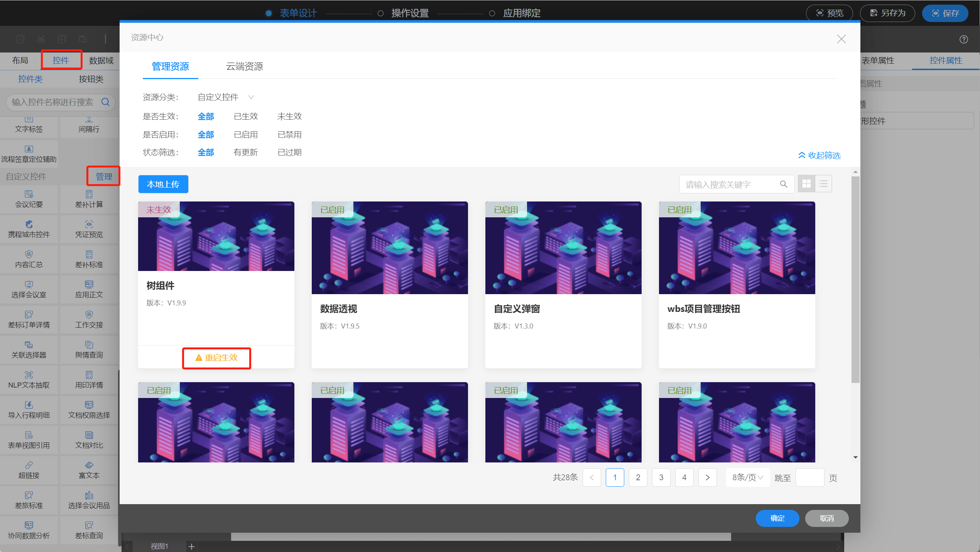The height and width of the screenshot is (552, 980).
Task: Filter 是否生效 by 已生效
Action: (246, 117)
